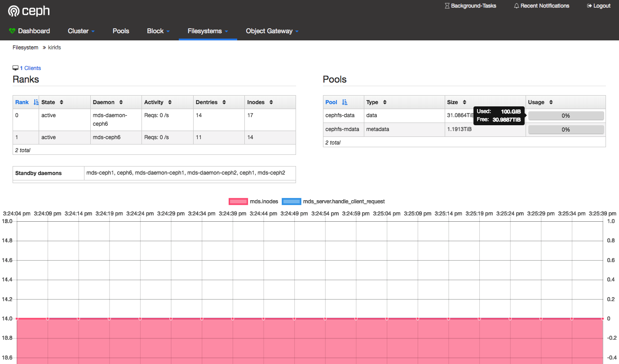619x364 pixels.
Task: Click the Ceph logo
Action: 28,11
